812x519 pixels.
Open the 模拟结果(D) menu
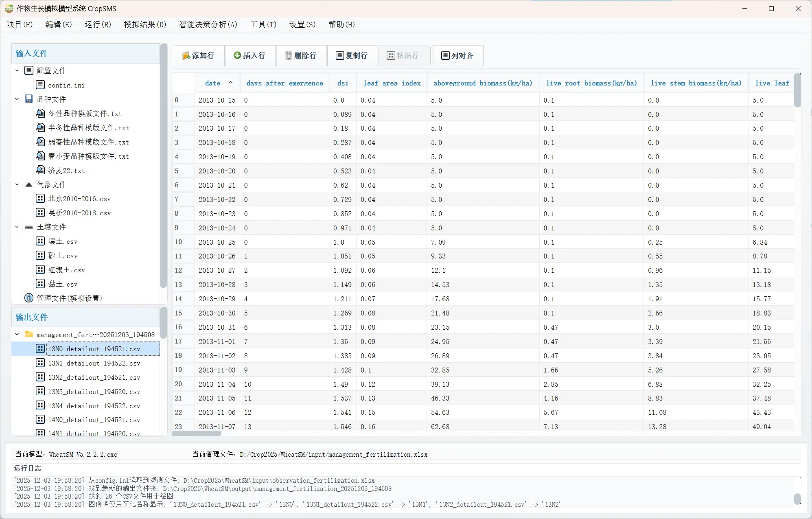click(x=145, y=24)
